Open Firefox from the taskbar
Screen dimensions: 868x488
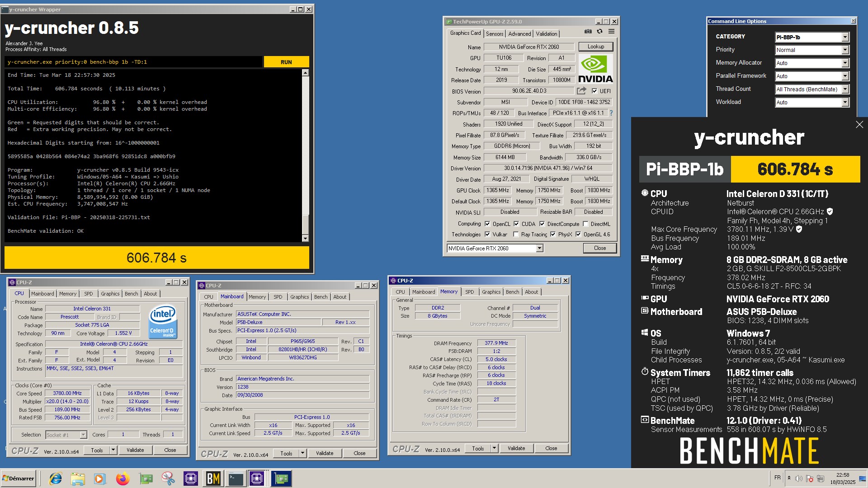[123, 479]
